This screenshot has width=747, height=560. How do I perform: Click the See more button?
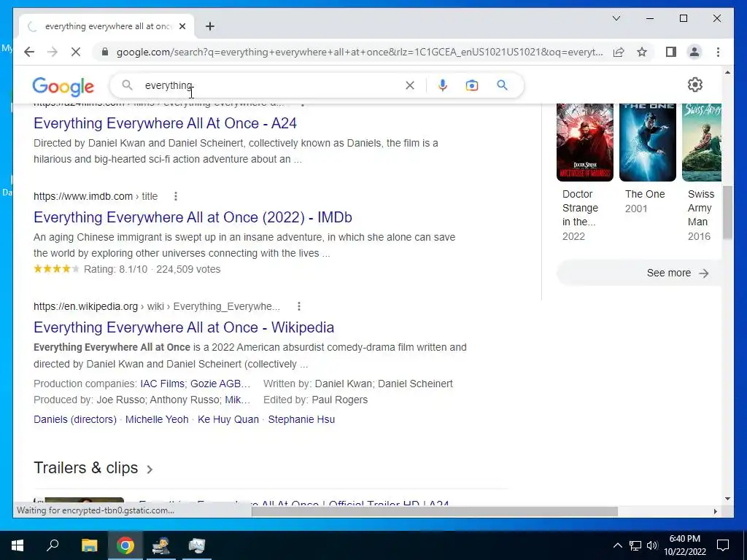639,273
